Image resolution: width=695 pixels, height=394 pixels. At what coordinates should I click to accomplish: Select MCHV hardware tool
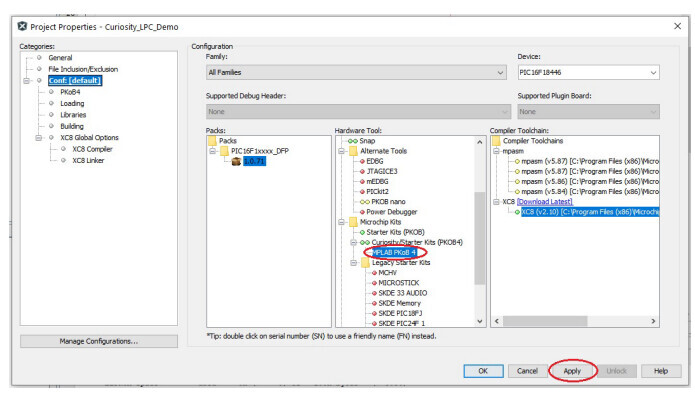387,273
